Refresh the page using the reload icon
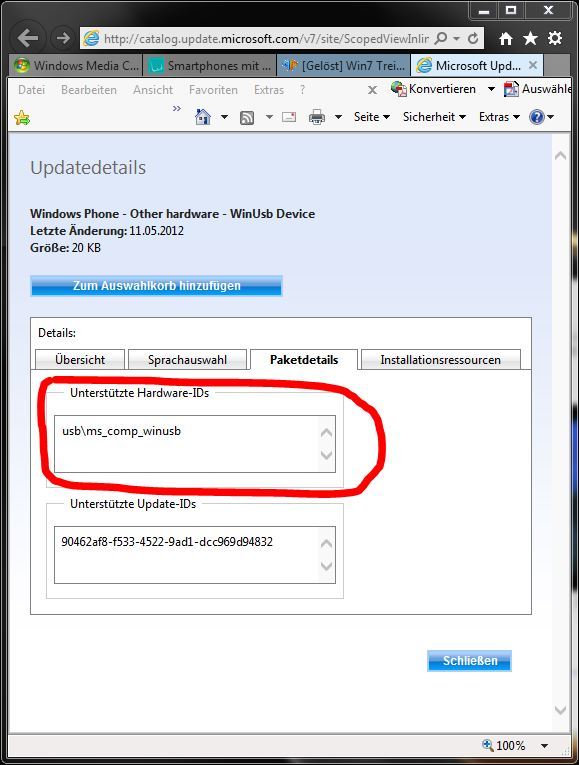This screenshot has height=765, width=579. (x=473, y=38)
